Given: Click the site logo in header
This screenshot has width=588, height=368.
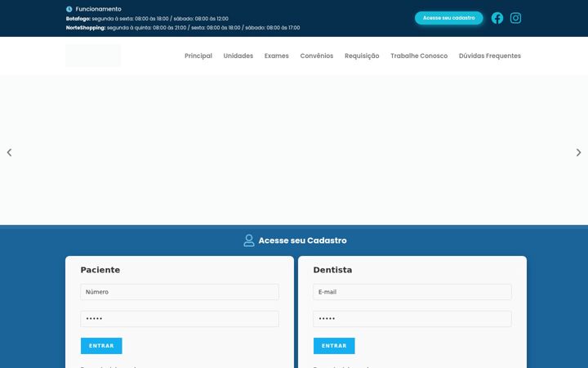Looking at the screenshot, I should pyautogui.click(x=93, y=56).
